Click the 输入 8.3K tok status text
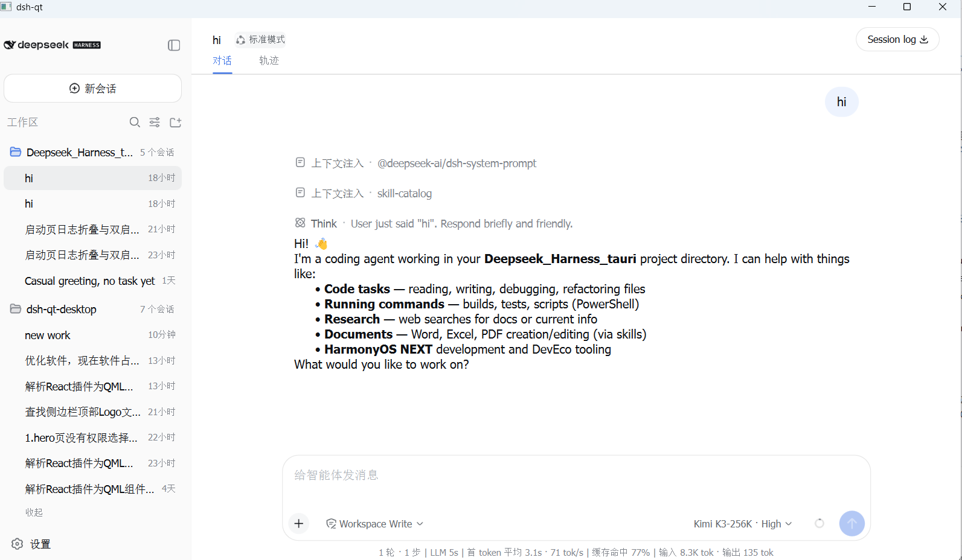 pyautogui.click(x=686, y=552)
